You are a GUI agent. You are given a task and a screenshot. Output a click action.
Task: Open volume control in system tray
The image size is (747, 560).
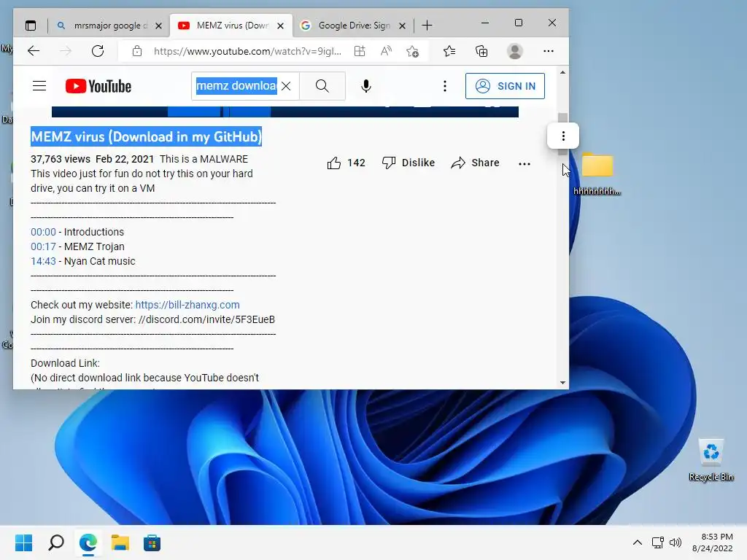[x=675, y=542]
